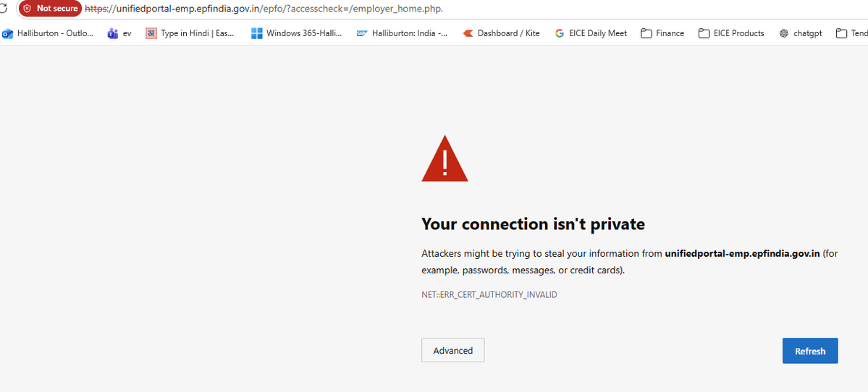The image size is (868, 392).
Task: Click the bold unifiedportal-emp.epfindia.gov.in domain text
Action: tap(742, 254)
